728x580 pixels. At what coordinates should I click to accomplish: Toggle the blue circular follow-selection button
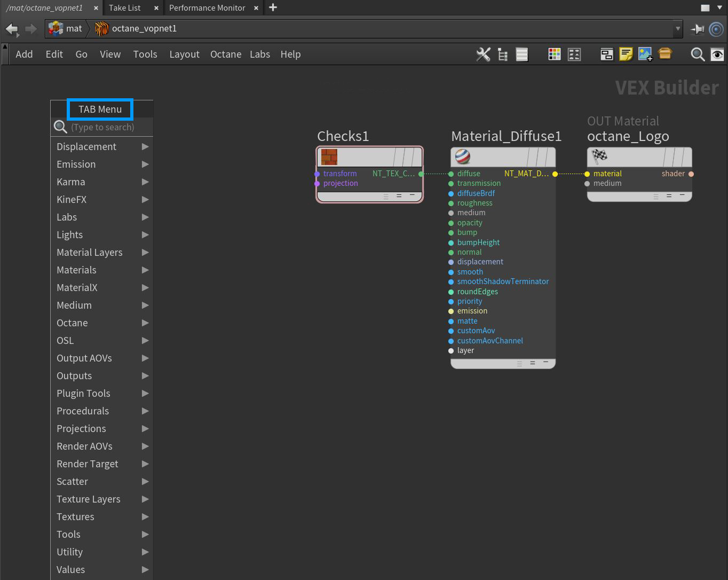(716, 29)
